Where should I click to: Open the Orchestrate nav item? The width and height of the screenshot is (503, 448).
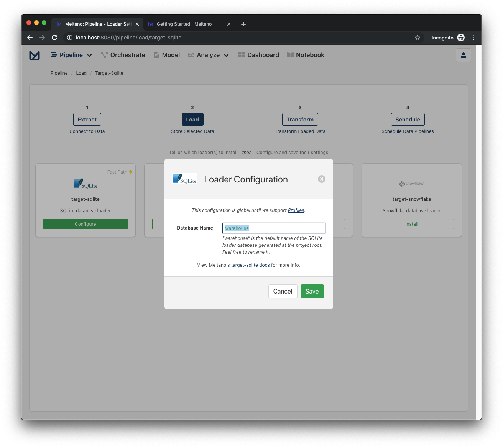tap(123, 55)
